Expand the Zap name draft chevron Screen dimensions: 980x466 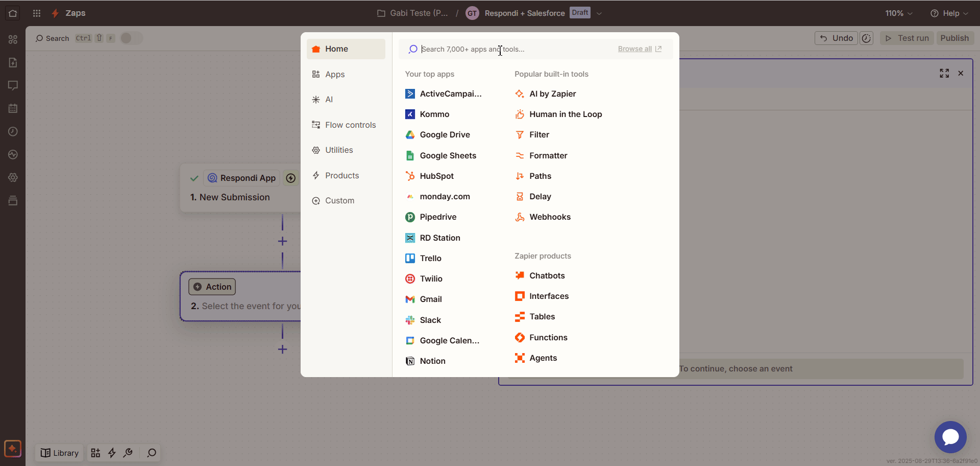pyautogui.click(x=599, y=14)
